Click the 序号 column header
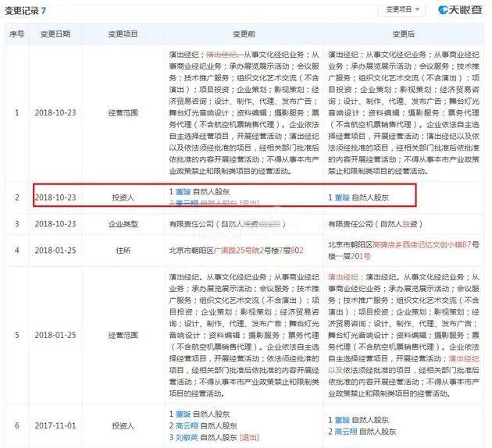The width and height of the screenshot is (492, 448). [16, 34]
